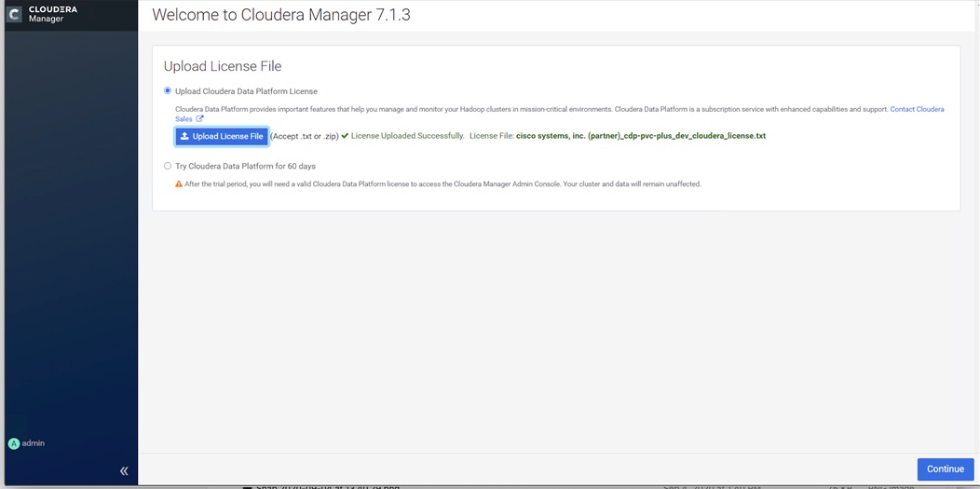The image size is (980, 489).
Task: Click the uploaded license file name text
Action: 641,135
